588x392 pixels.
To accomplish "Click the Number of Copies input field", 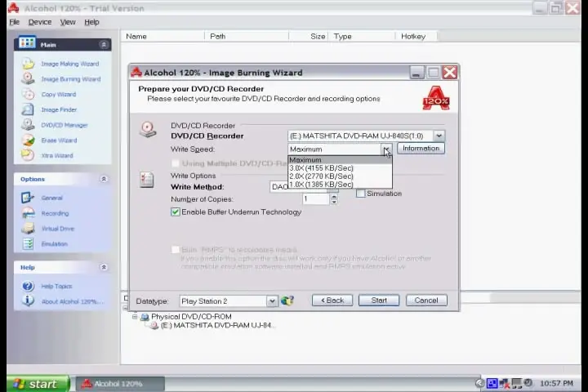I will click(316, 199).
